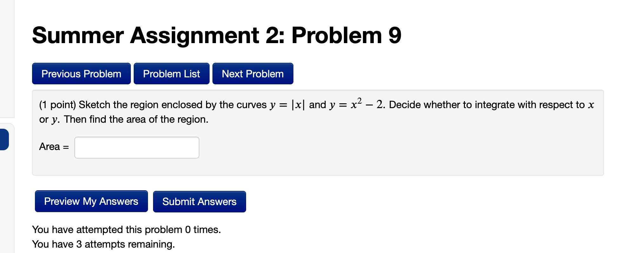Click inside the Area answer field
This screenshot has height=253, width=644.
137,147
